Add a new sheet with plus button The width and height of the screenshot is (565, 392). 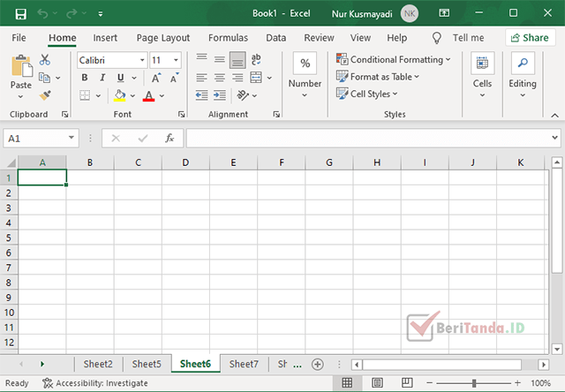click(x=318, y=365)
